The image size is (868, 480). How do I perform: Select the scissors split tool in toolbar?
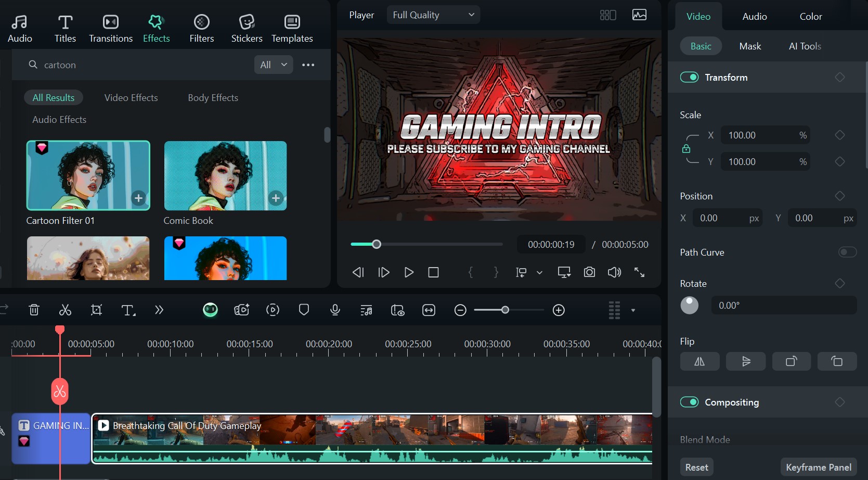[65, 310]
